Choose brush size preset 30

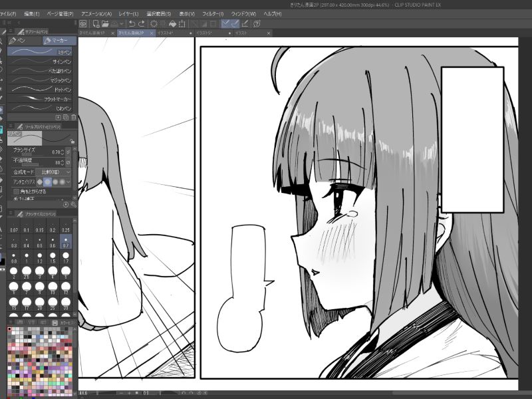pyautogui.click(x=65, y=303)
